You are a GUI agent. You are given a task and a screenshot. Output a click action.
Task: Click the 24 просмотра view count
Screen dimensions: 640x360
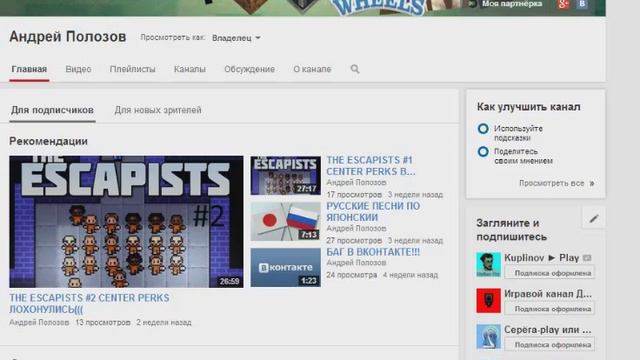351,275
